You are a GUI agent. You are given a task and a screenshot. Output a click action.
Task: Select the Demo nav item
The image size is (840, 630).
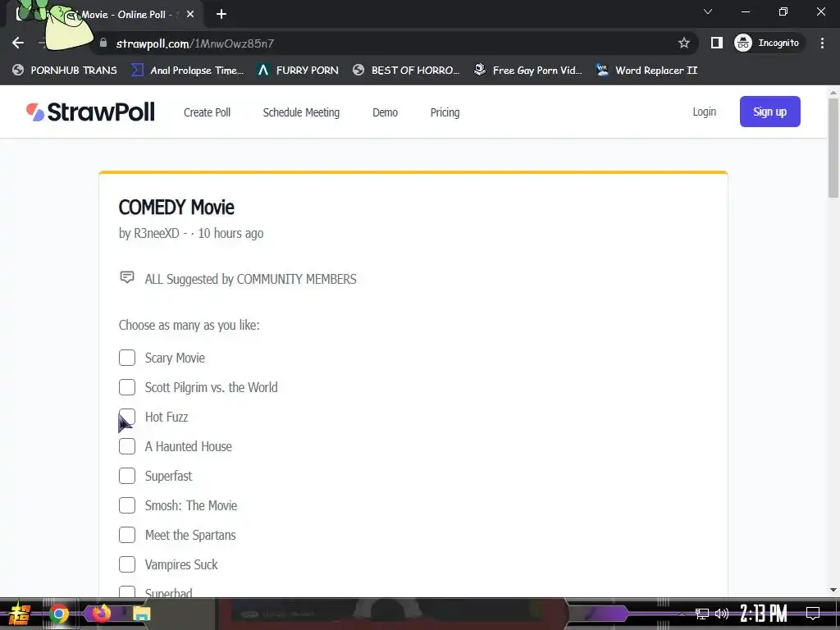[x=386, y=112]
